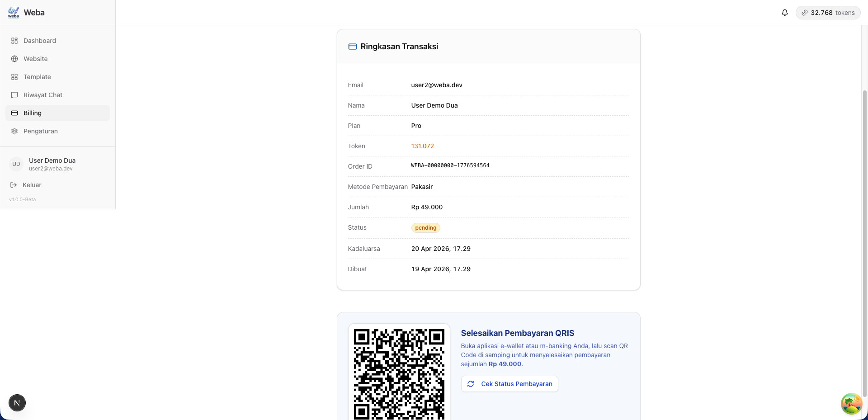868x420 pixels.
Task: Click the Plan value Pro
Action: click(416, 126)
